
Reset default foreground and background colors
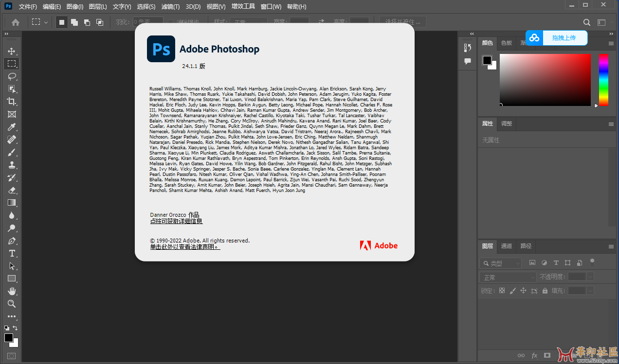click(7, 328)
